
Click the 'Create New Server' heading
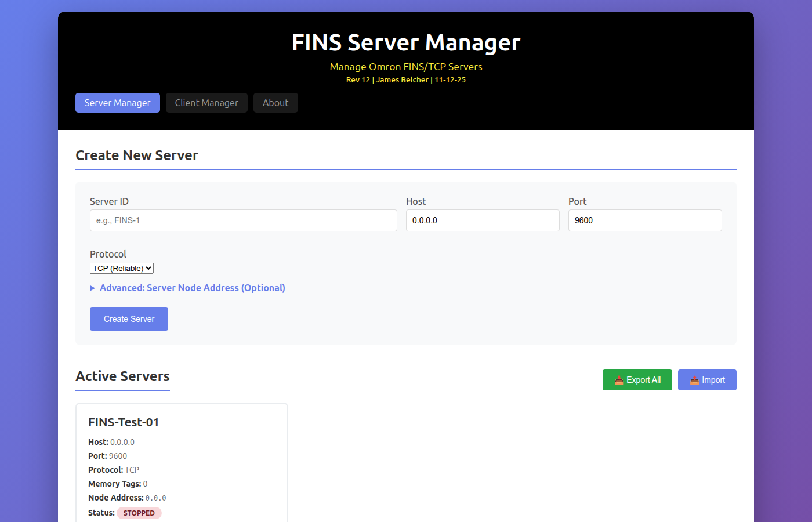point(137,155)
